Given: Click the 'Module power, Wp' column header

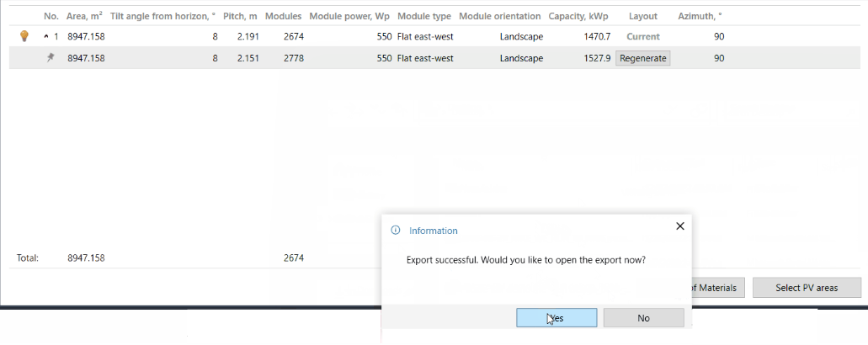Looking at the screenshot, I should pyautogui.click(x=349, y=17).
